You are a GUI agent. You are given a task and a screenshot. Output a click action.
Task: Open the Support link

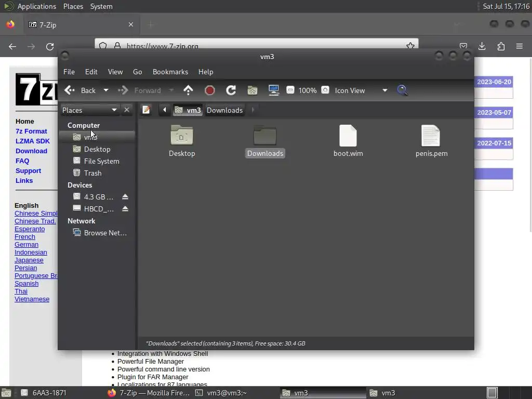28,170
